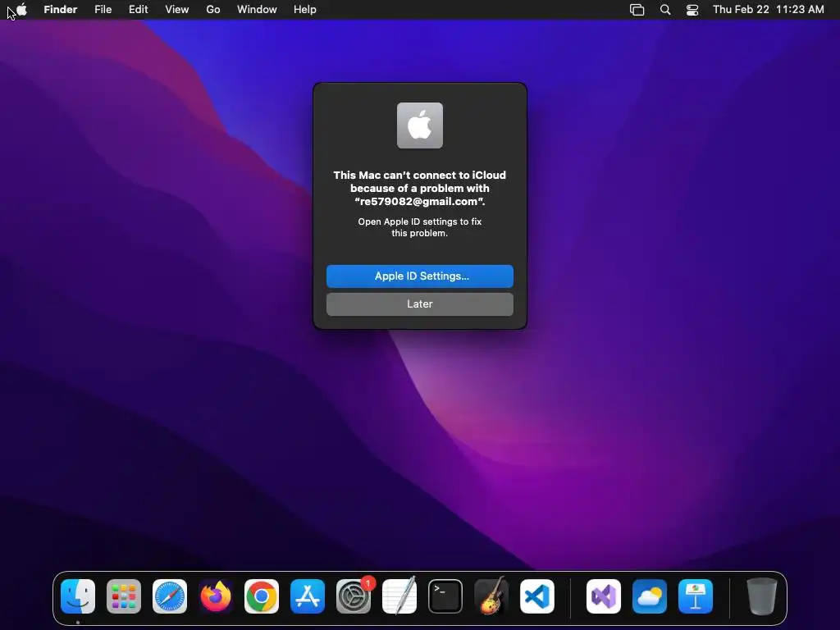Screen dimensions: 840x630
Task: Open Spotlight search in menu bar
Action: [x=664, y=10]
